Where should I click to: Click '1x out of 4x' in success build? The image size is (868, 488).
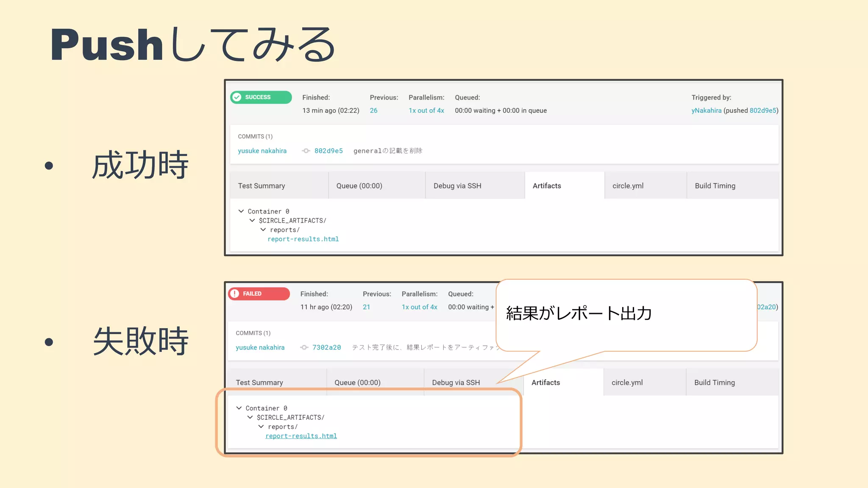click(426, 111)
